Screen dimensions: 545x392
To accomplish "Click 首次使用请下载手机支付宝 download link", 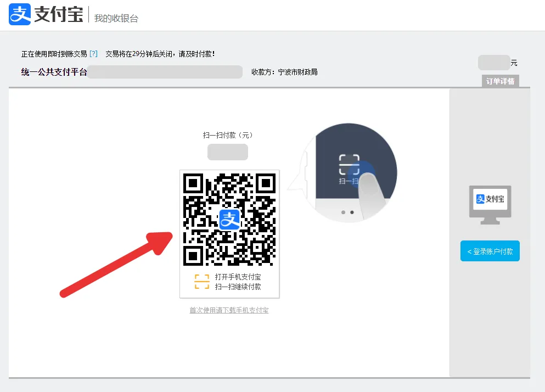I will [x=229, y=310].
